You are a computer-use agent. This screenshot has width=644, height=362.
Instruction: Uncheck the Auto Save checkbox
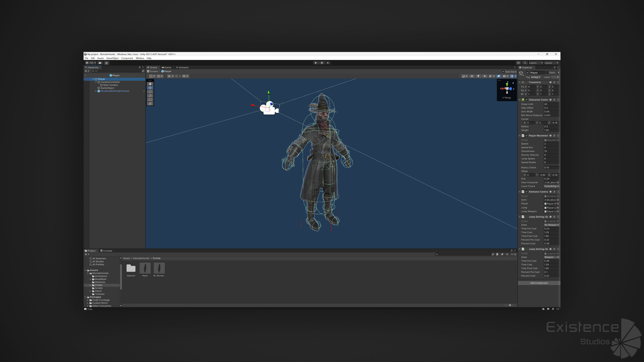[x=503, y=72]
